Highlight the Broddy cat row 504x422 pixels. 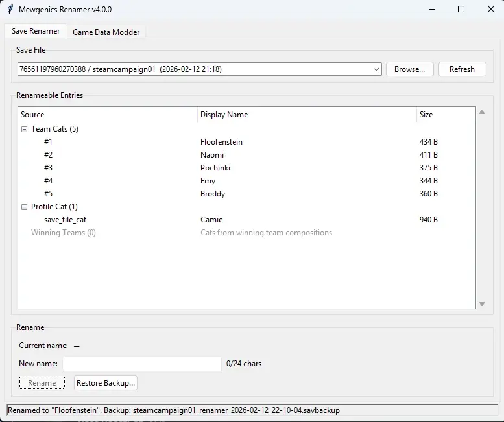[213, 194]
